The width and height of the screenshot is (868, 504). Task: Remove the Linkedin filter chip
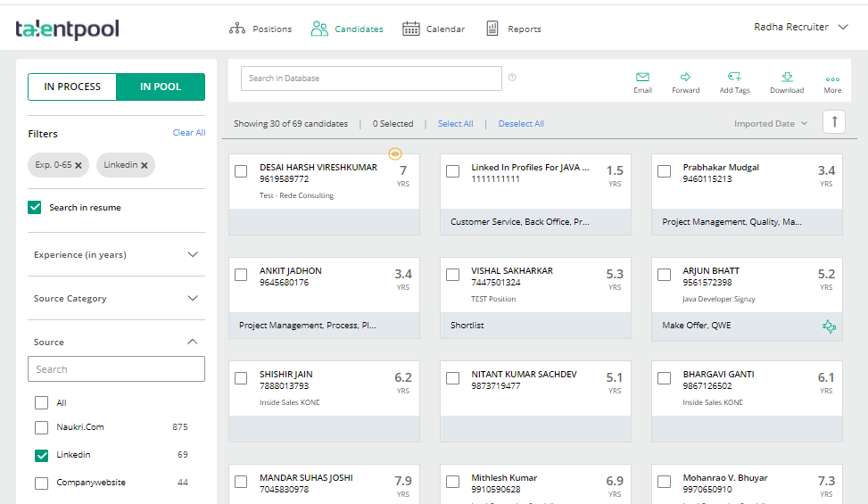[144, 165]
